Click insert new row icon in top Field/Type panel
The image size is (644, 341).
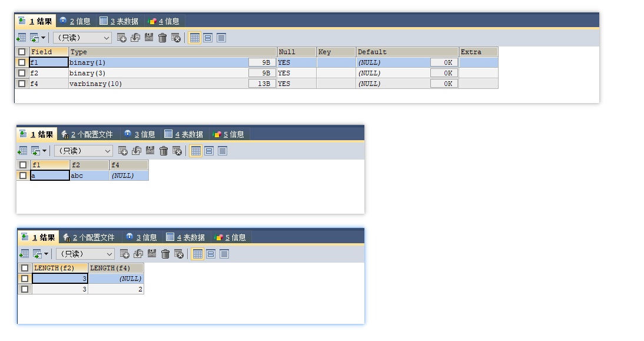(122, 38)
